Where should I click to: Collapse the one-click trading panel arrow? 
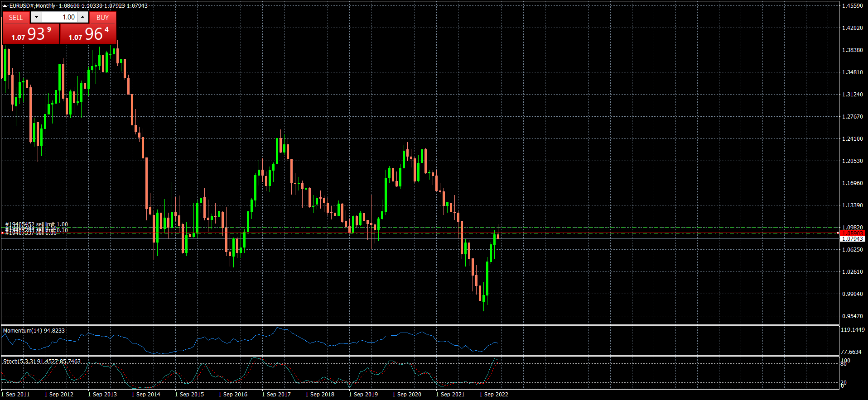tap(5, 6)
